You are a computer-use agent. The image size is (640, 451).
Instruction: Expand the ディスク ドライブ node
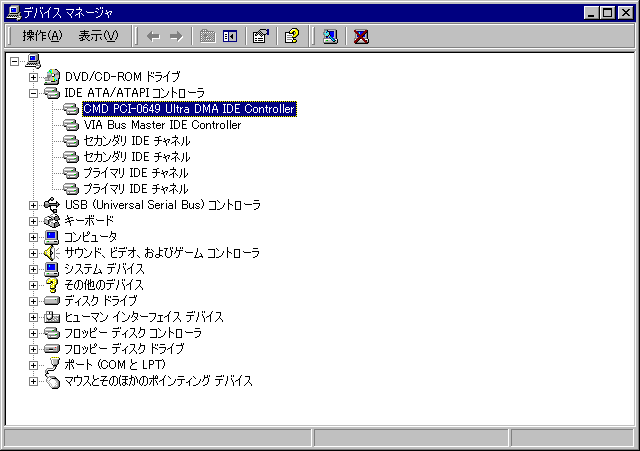pos(33,301)
